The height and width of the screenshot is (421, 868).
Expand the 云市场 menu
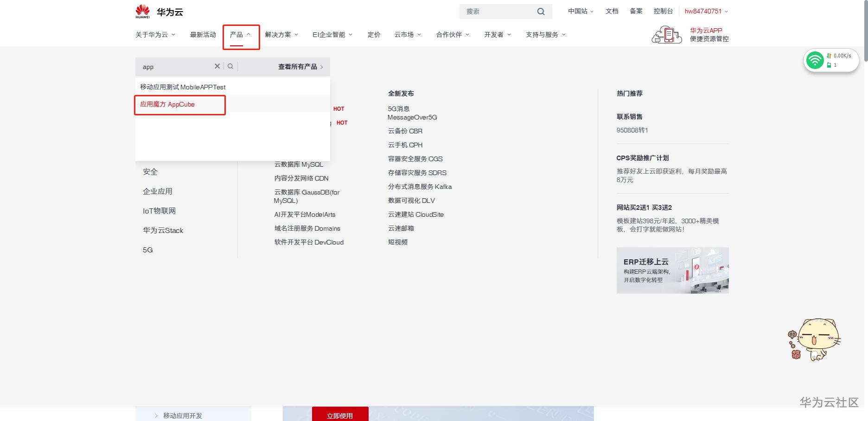pos(408,35)
